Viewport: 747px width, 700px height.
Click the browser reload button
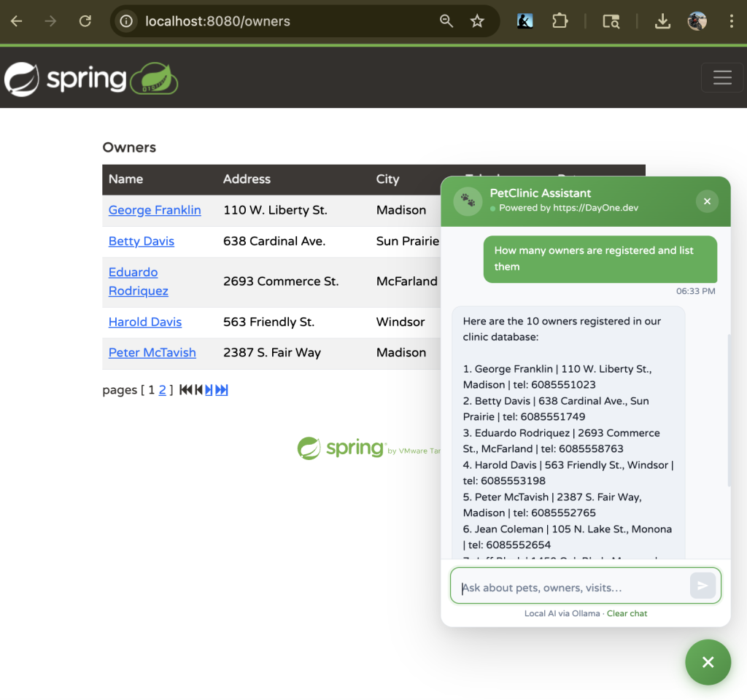pos(85,21)
